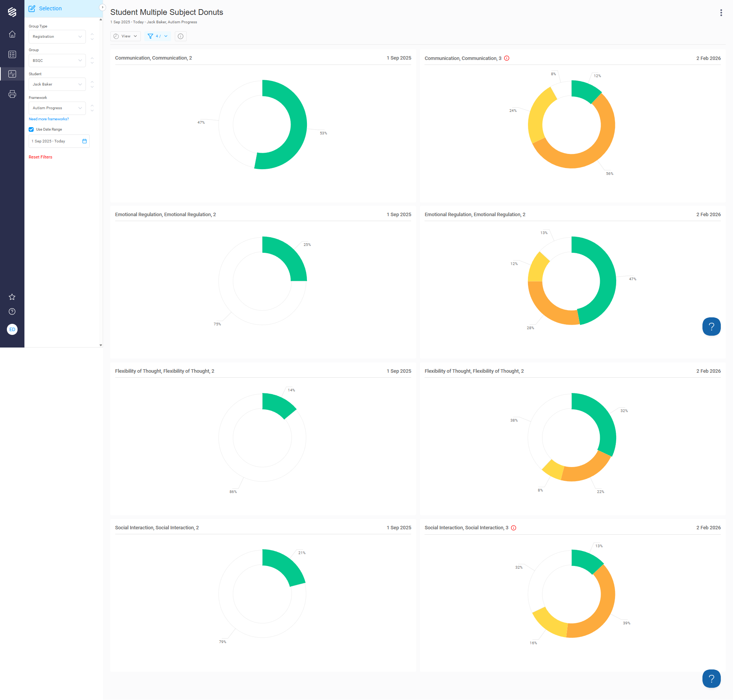Click the printer icon in sidebar

[x=12, y=94]
